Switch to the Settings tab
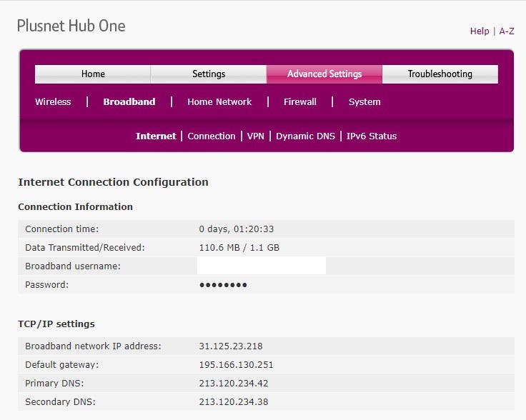The image size is (526, 420). (209, 74)
